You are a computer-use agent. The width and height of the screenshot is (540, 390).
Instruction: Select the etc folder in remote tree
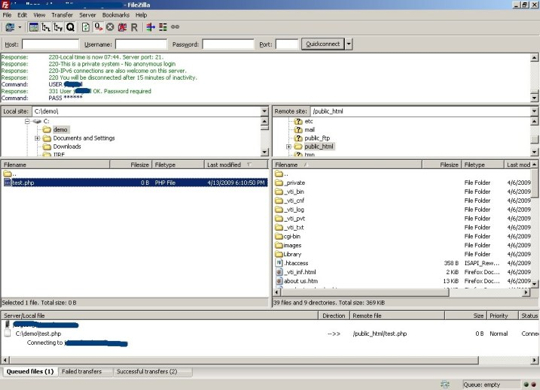tap(309, 121)
